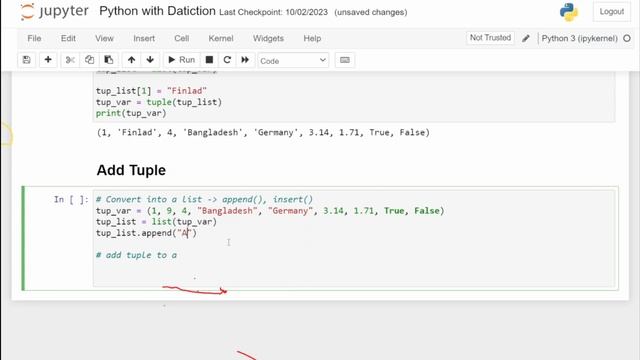Viewport: 640px width, 360px height.
Task: Click the '# Convert into a list' comment
Action: coord(204,200)
